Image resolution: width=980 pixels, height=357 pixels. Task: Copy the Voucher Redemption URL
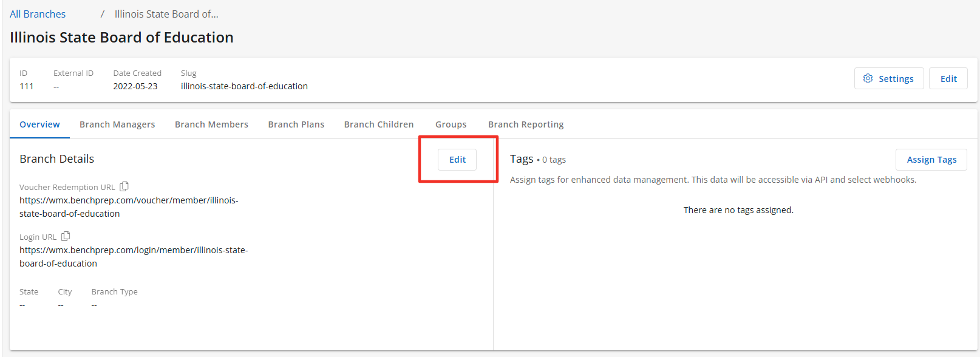coord(124,186)
